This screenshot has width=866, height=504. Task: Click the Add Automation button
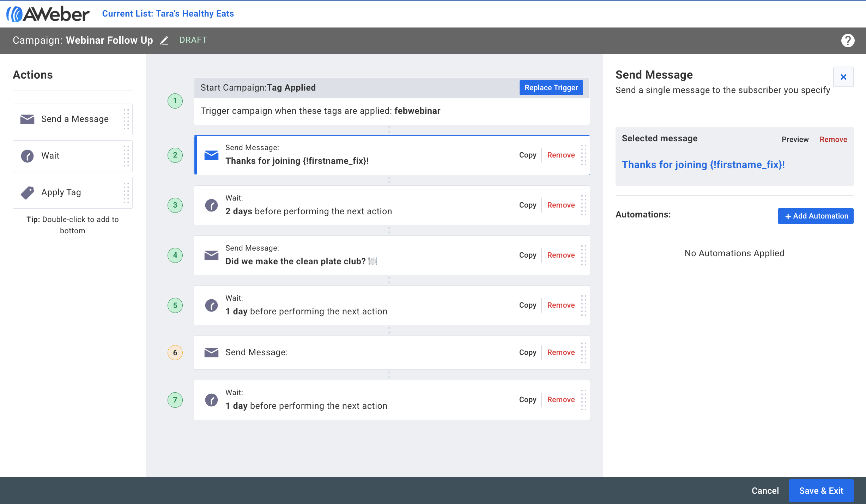click(x=815, y=216)
